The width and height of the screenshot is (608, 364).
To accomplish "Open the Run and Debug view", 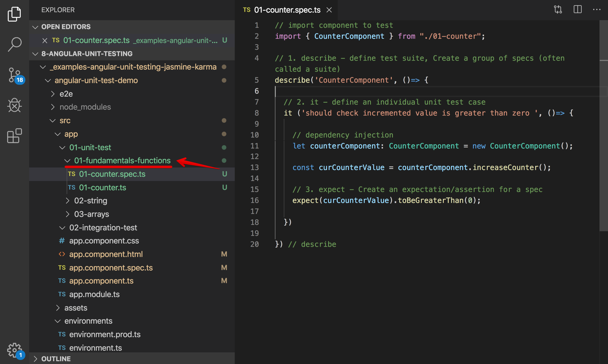I will coord(15,106).
